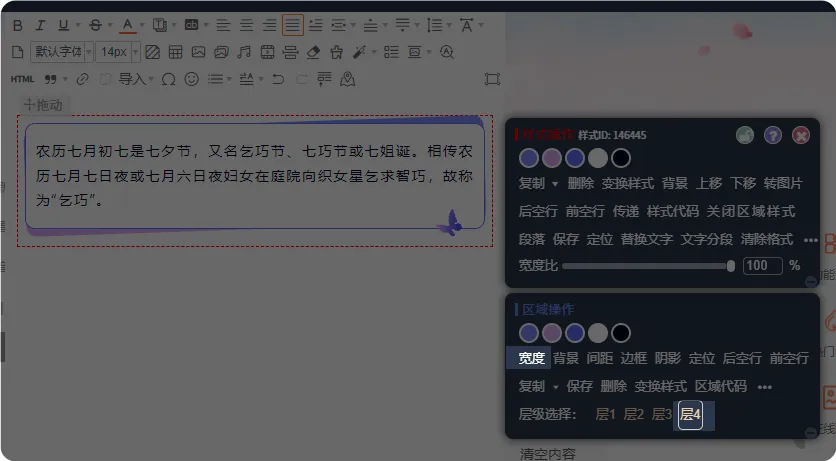Open the magic wand tool
This screenshot has height=461, width=836.
pos(359,52)
